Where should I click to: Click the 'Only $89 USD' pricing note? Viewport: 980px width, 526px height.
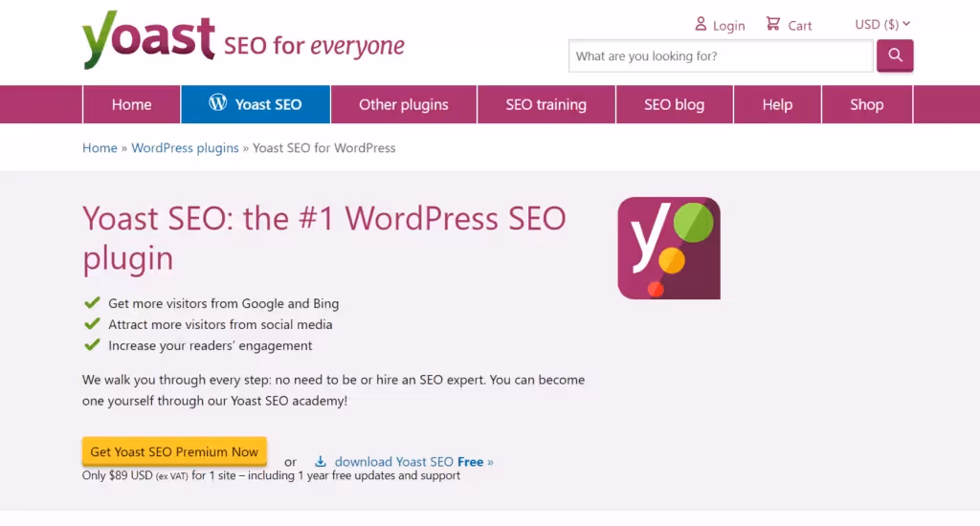(x=271, y=475)
